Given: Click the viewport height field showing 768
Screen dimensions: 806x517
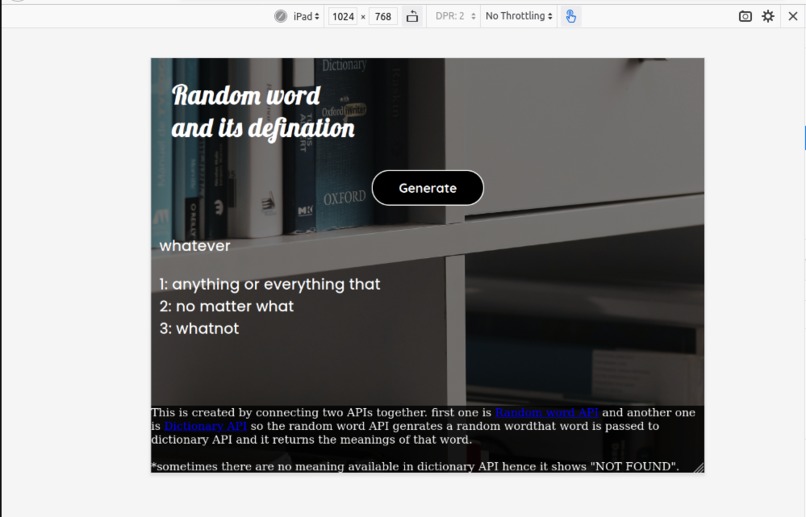Looking at the screenshot, I should [x=383, y=16].
